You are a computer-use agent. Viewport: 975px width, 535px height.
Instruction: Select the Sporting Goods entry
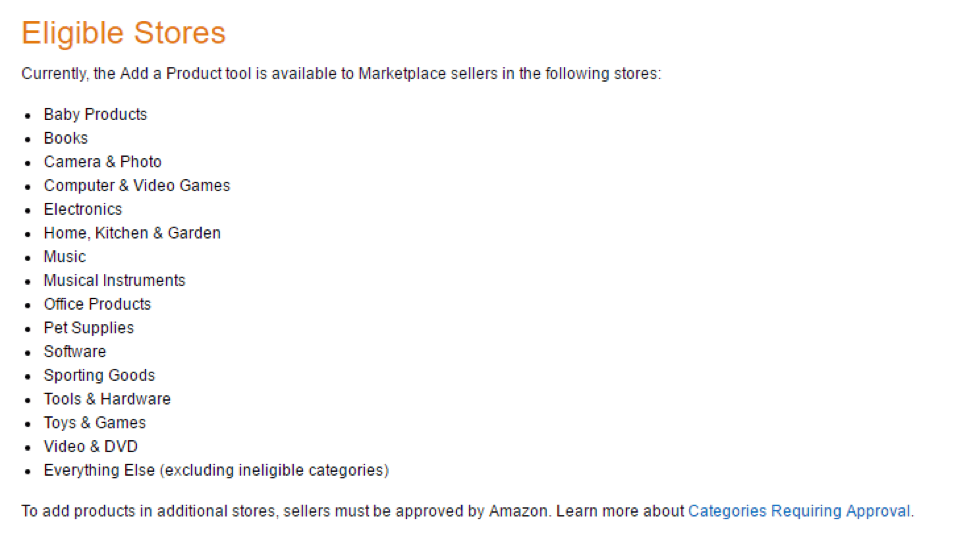[99, 375]
